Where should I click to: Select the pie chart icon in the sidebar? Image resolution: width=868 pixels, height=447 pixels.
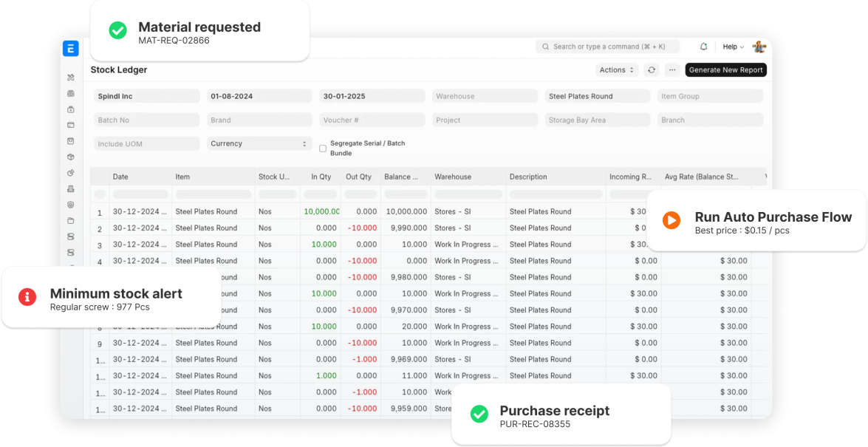tap(70, 171)
